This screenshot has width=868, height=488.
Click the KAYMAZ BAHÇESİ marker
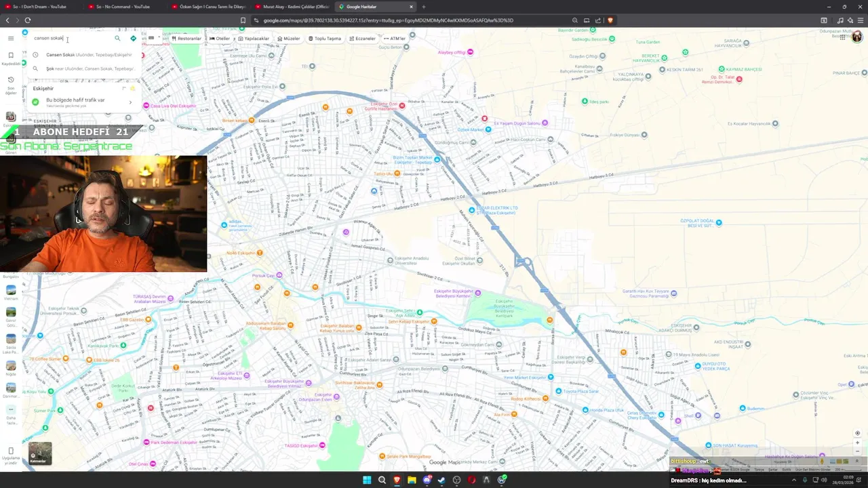[x=722, y=69]
